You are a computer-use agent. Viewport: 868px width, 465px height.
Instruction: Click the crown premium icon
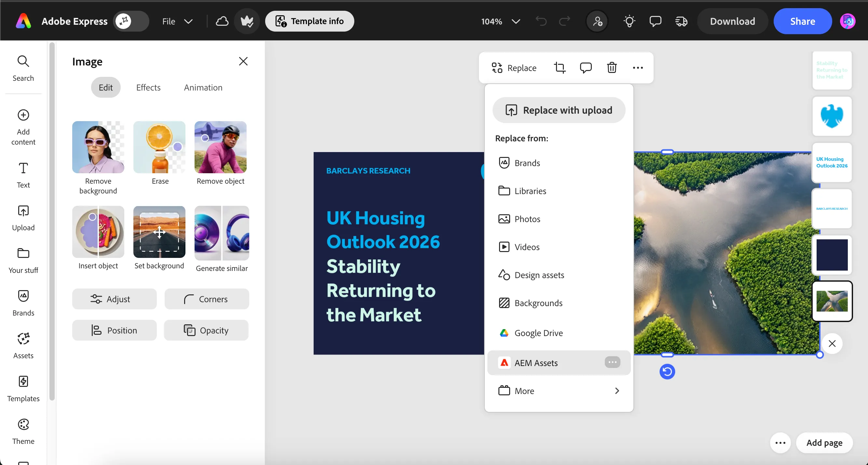coord(247,21)
